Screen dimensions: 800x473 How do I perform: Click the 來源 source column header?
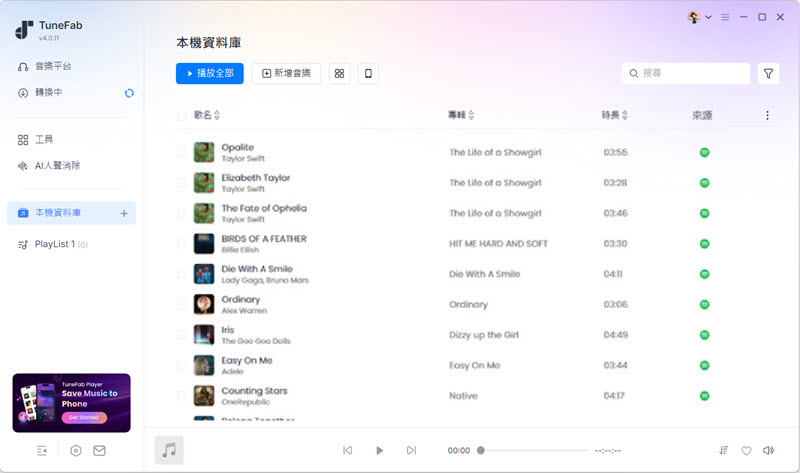702,115
